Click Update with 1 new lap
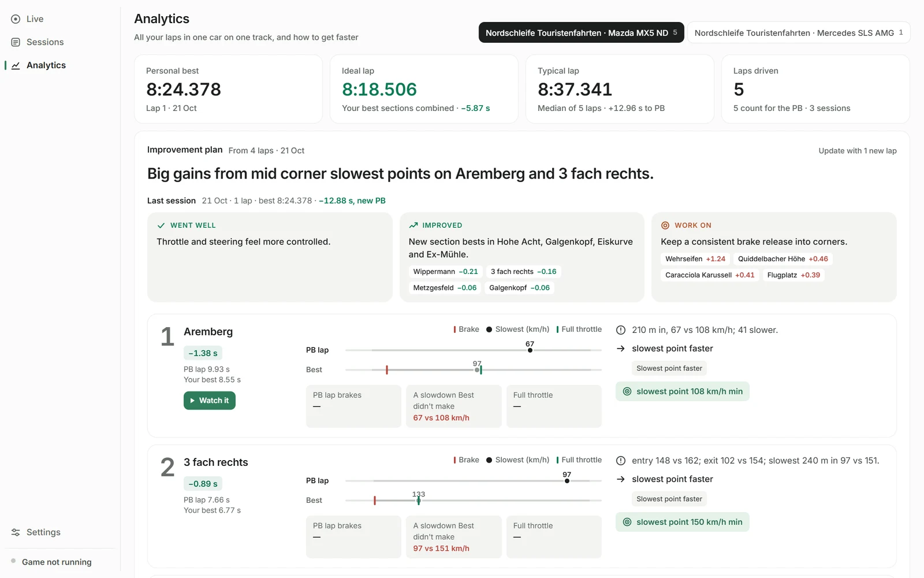The height and width of the screenshot is (578, 924). pos(857,151)
